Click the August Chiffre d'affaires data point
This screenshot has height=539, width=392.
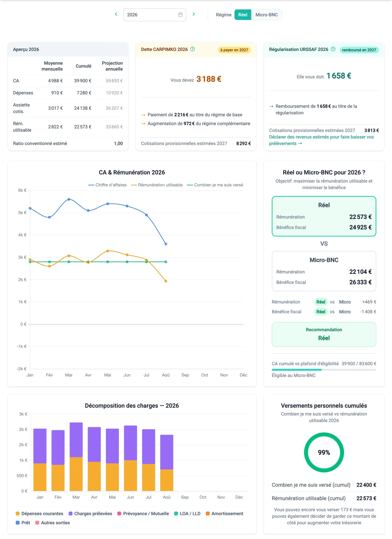166,244
